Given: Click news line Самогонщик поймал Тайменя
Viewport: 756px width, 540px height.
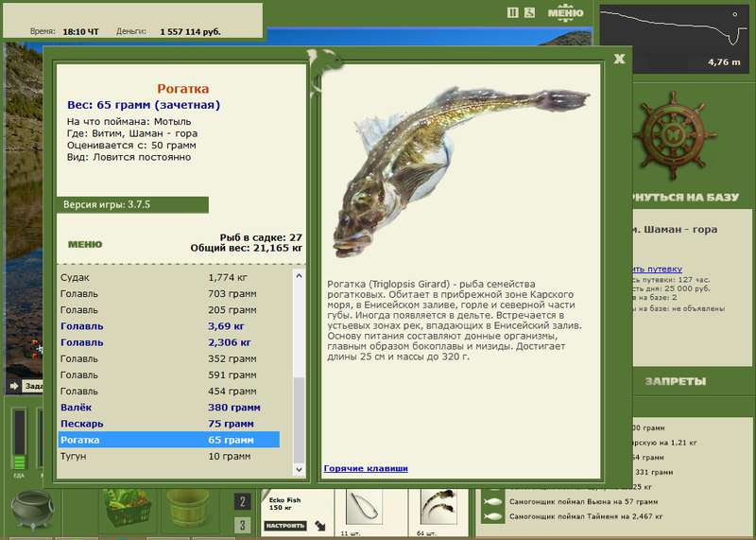Looking at the screenshot, I should (586, 517).
